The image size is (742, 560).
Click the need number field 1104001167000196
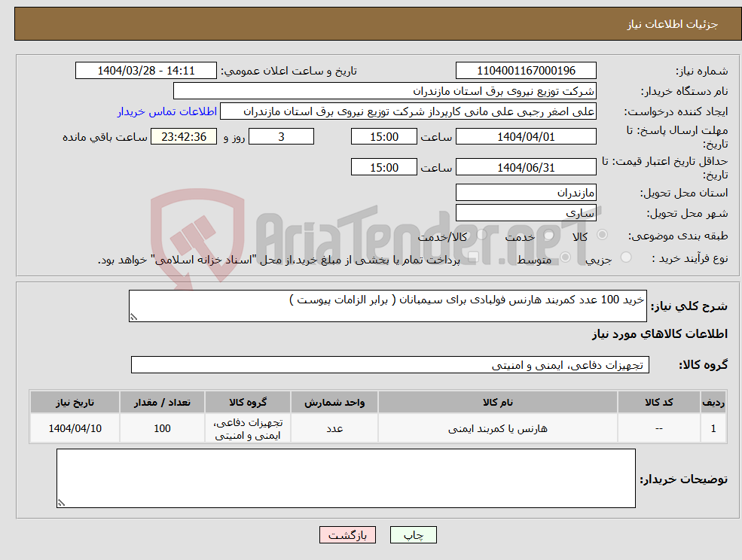[526, 71]
